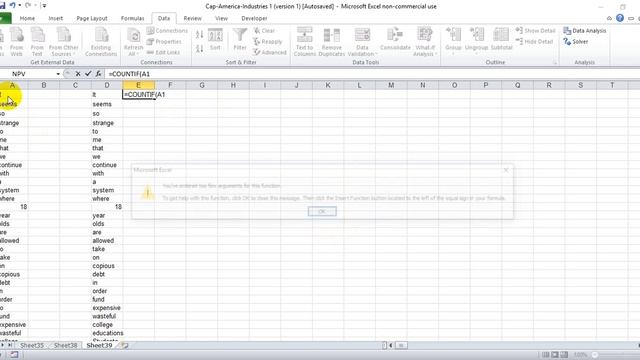The height and width of the screenshot is (360, 640).
Task: Open Existing Connections
Action: pos(101,42)
